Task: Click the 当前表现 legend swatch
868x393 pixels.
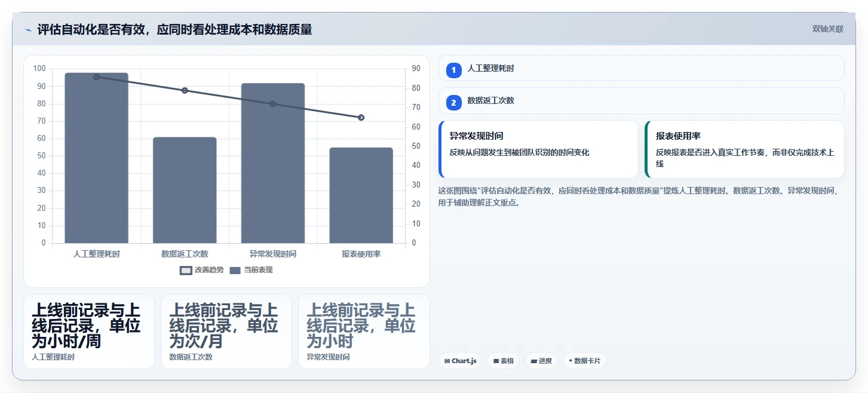Action: [x=235, y=271]
